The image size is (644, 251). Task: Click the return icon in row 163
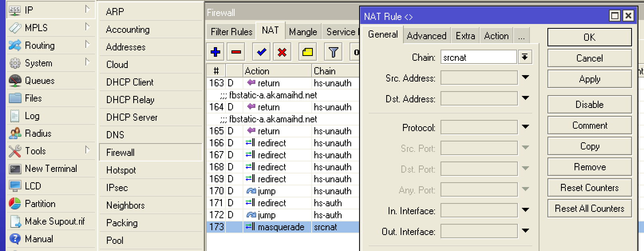point(251,83)
